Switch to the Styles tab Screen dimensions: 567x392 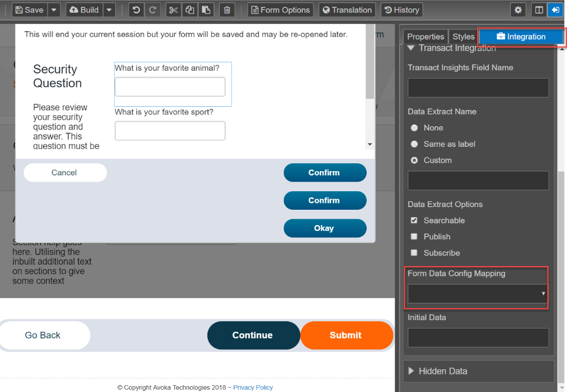point(463,36)
